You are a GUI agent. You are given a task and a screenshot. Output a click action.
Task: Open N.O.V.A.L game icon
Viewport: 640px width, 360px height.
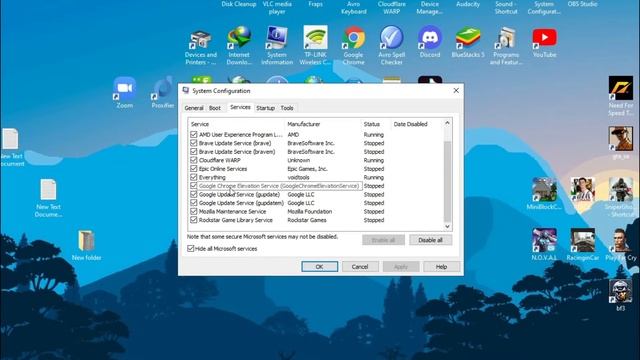(x=544, y=245)
